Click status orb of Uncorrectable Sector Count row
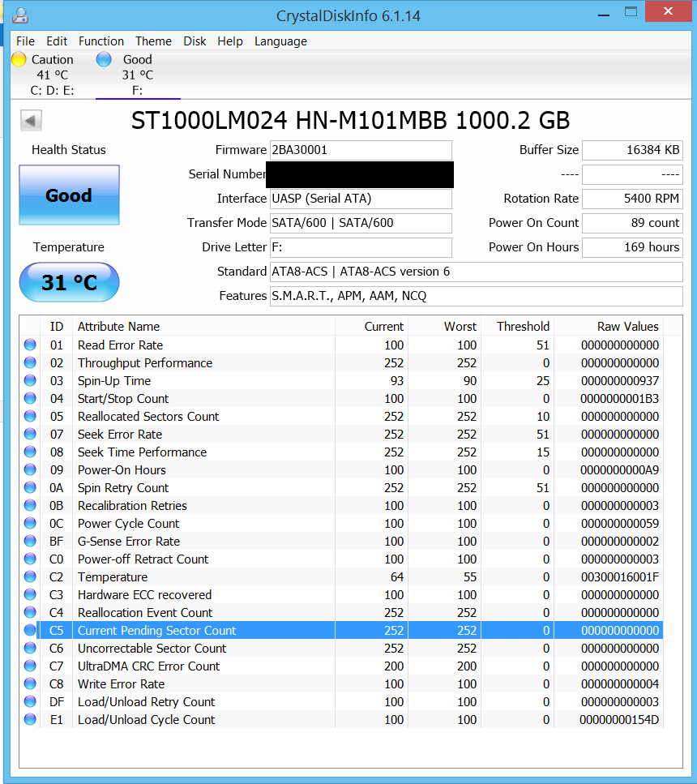 [30, 648]
